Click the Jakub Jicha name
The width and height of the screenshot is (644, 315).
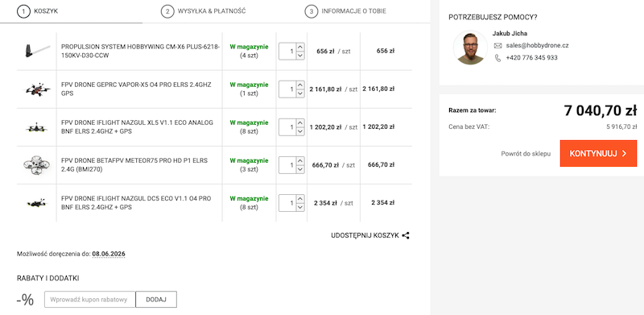pos(510,33)
